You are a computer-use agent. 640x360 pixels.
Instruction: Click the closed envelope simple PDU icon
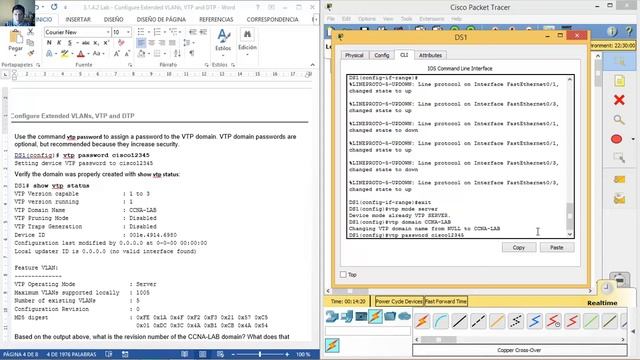click(619, 179)
